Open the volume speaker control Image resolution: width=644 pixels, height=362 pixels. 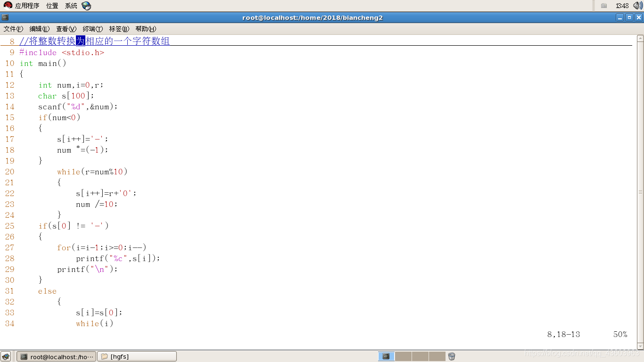(638, 6)
